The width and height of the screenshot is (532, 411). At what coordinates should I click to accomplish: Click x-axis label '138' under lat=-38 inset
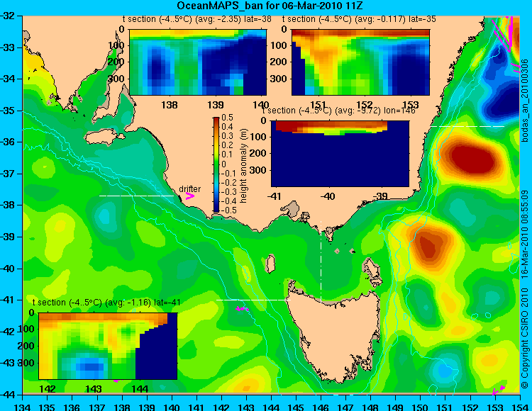coord(170,105)
